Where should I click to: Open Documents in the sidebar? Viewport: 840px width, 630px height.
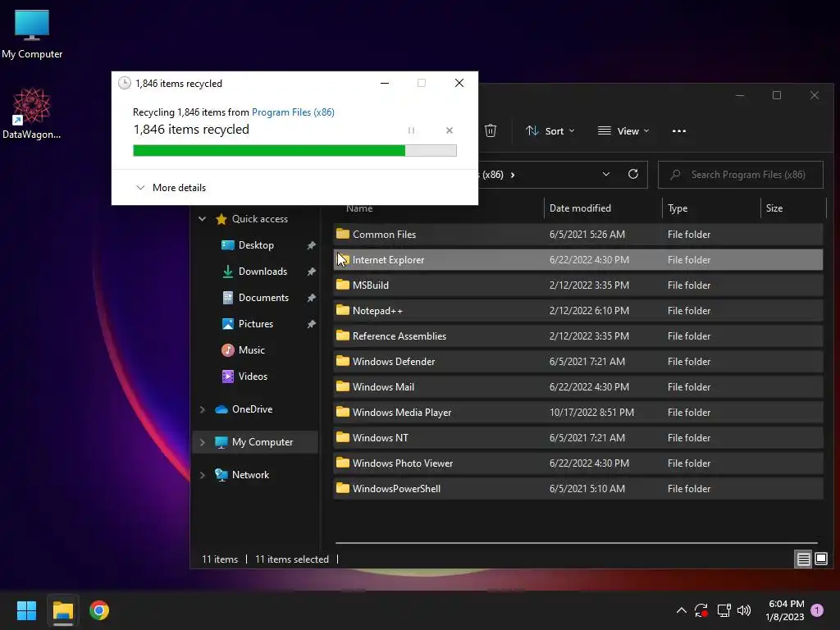pyautogui.click(x=263, y=297)
